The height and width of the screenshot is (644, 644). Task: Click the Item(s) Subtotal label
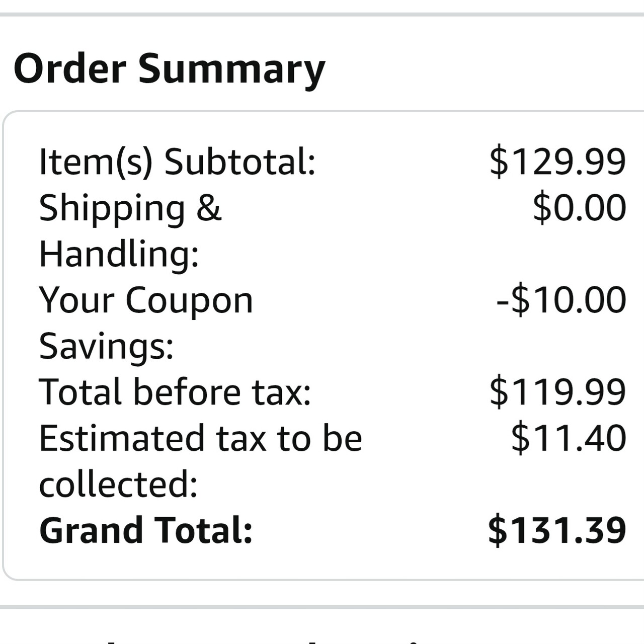click(177, 162)
